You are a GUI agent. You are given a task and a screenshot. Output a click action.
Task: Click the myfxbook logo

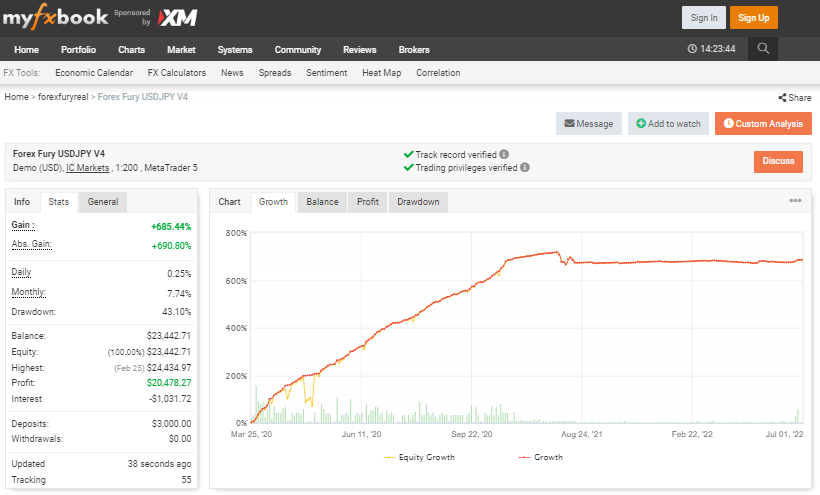tap(54, 17)
